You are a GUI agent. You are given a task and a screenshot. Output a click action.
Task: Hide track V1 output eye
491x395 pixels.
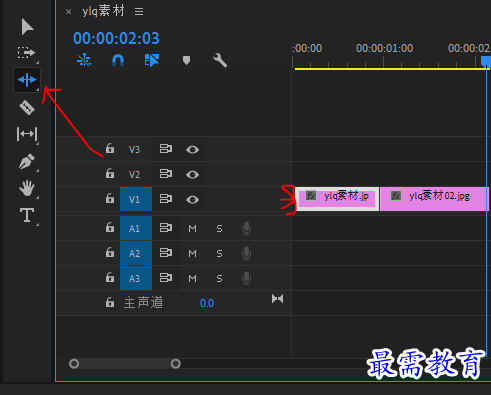point(192,200)
